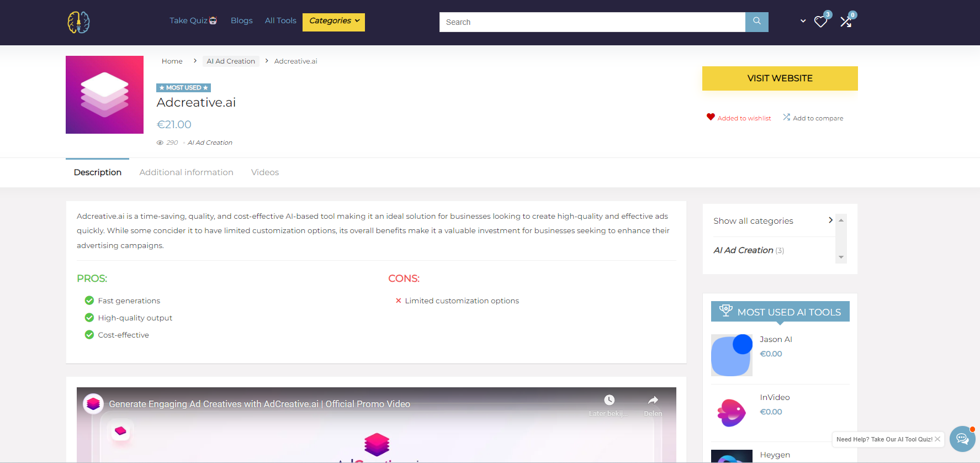Image resolution: width=980 pixels, height=463 pixels.
Task: Dismiss the Need Help quiz popup
Action: (x=937, y=439)
